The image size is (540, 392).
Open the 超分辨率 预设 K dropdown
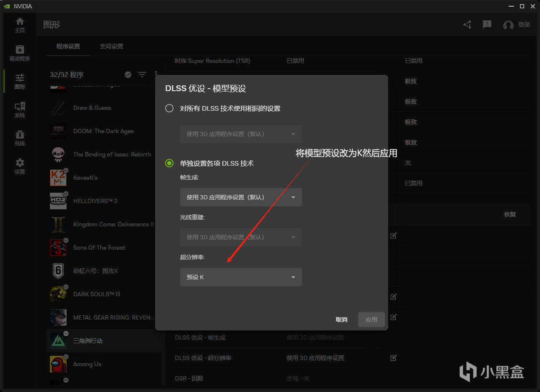(x=241, y=277)
